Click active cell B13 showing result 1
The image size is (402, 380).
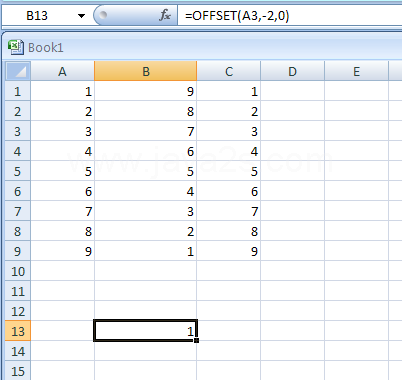(x=146, y=331)
